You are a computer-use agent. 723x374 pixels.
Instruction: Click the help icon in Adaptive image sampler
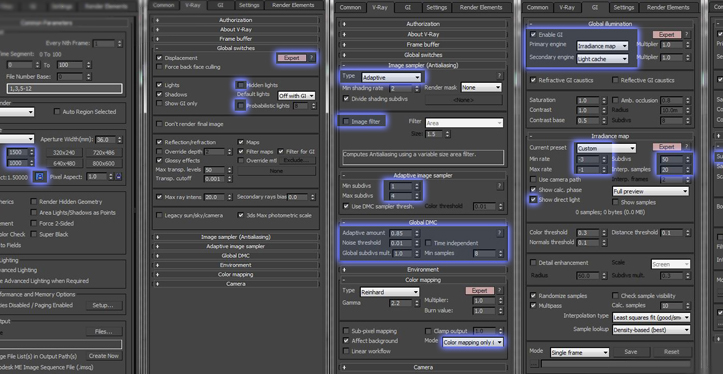tap(499, 186)
